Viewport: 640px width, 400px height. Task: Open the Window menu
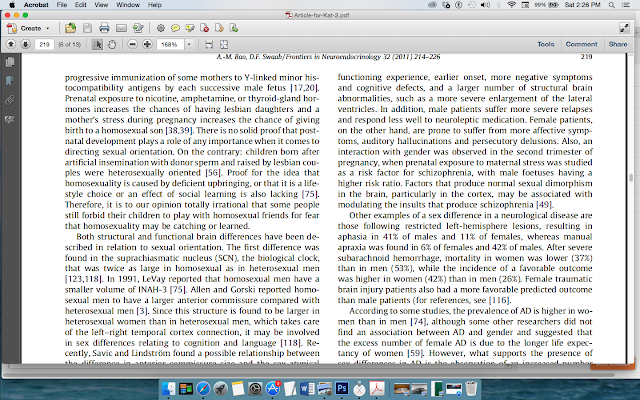[128, 4]
